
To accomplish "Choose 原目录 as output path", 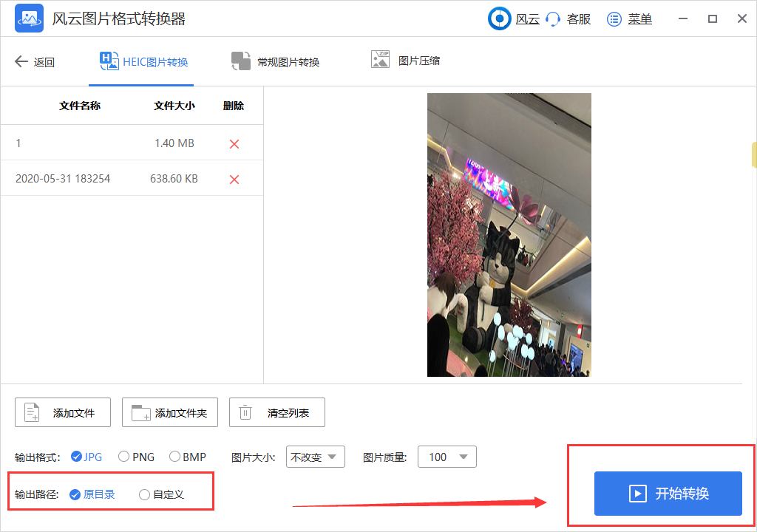I will click(92, 494).
